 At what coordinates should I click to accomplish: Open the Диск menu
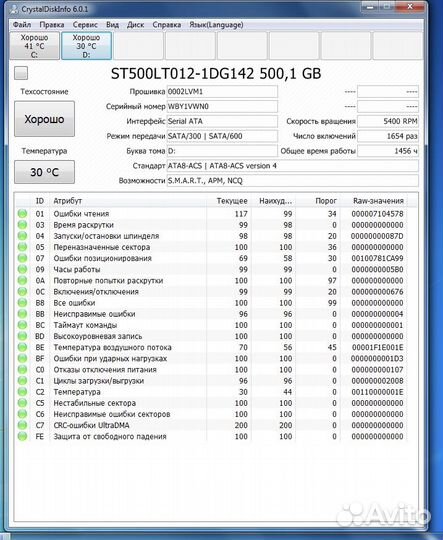(135, 25)
